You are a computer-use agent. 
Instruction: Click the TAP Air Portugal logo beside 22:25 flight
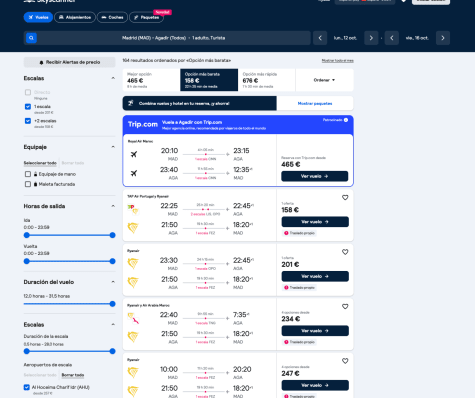[x=133, y=209]
